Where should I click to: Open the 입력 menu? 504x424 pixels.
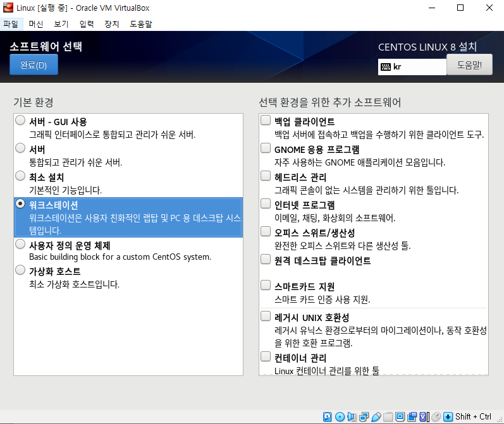pos(87,24)
